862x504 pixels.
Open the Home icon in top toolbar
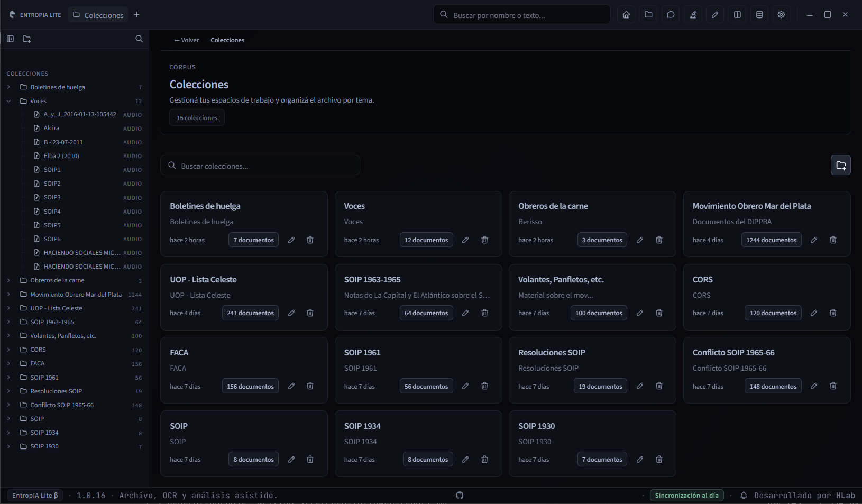click(626, 15)
